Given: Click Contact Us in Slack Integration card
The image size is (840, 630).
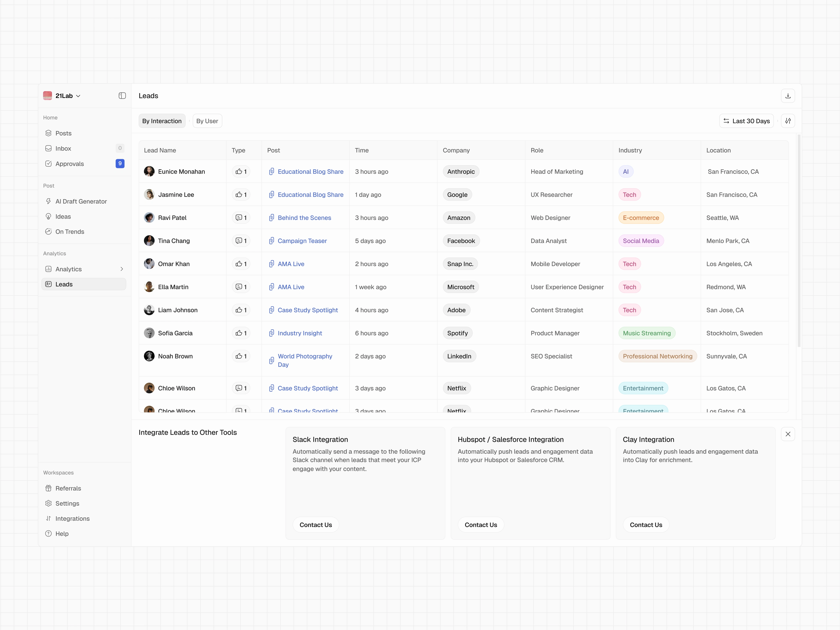Looking at the screenshot, I should 316,524.
